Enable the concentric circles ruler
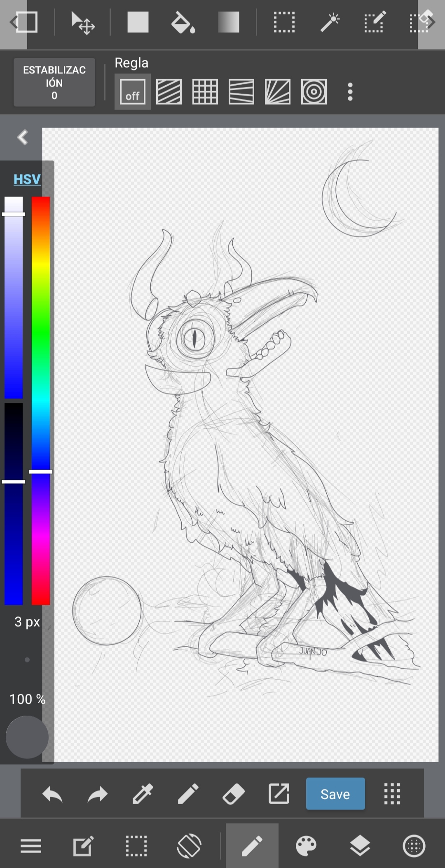445x868 pixels. [314, 91]
